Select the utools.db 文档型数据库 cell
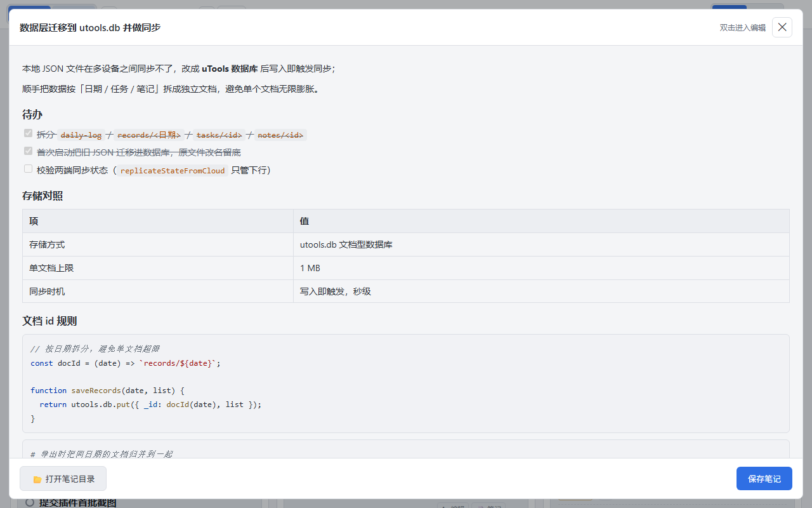812x508 pixels. click(x=541, y=244)
